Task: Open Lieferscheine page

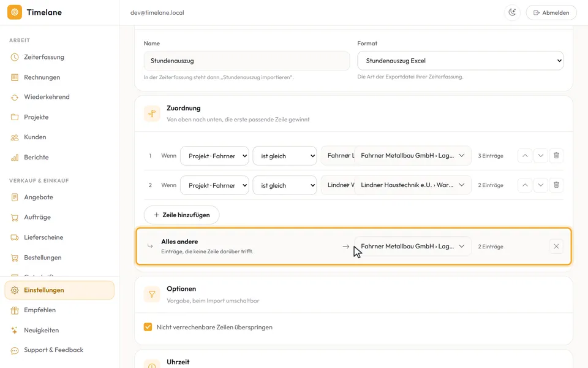Action: (x=59, y=237)
